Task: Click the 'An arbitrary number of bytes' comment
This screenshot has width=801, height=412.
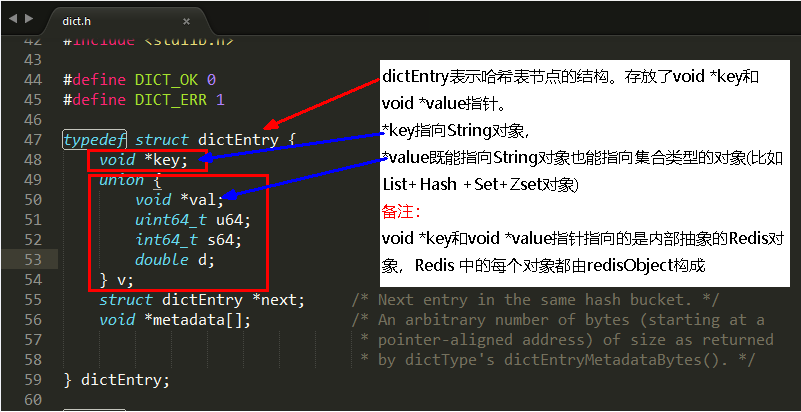Action: coord(558,320)
